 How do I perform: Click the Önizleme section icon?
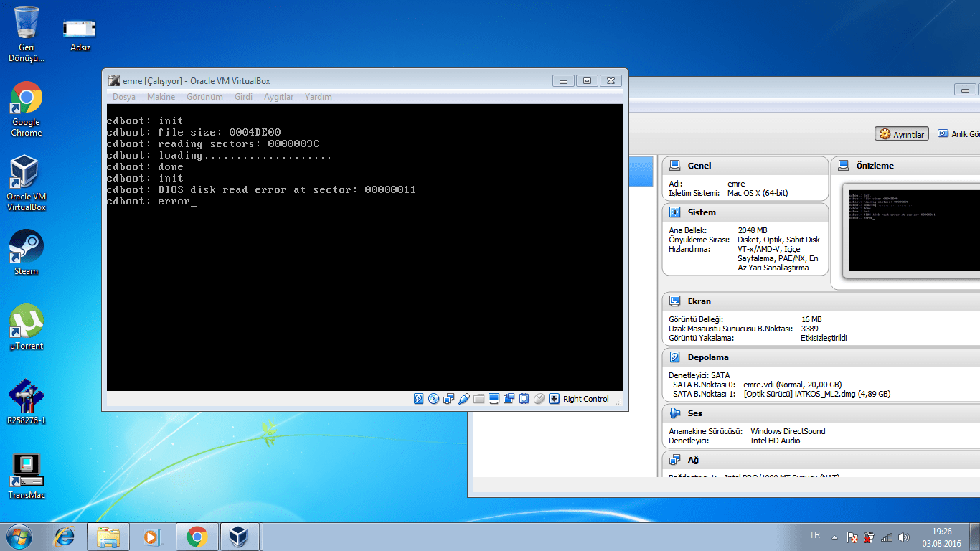click(843, 166)
